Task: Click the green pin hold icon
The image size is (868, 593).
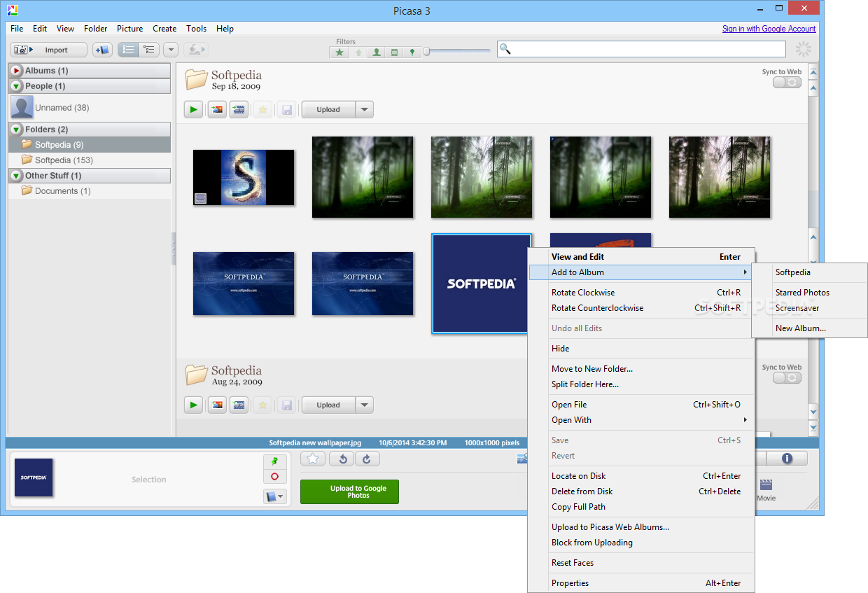Action: (274, 461)
